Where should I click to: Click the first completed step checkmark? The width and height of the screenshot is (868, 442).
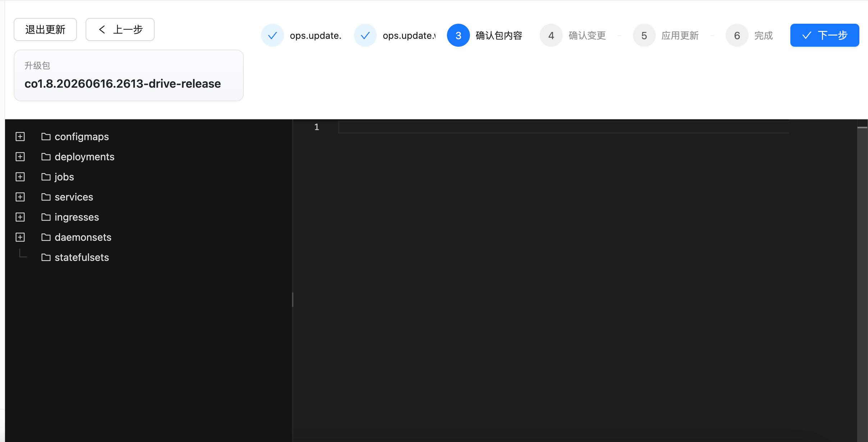pos(273,35)
